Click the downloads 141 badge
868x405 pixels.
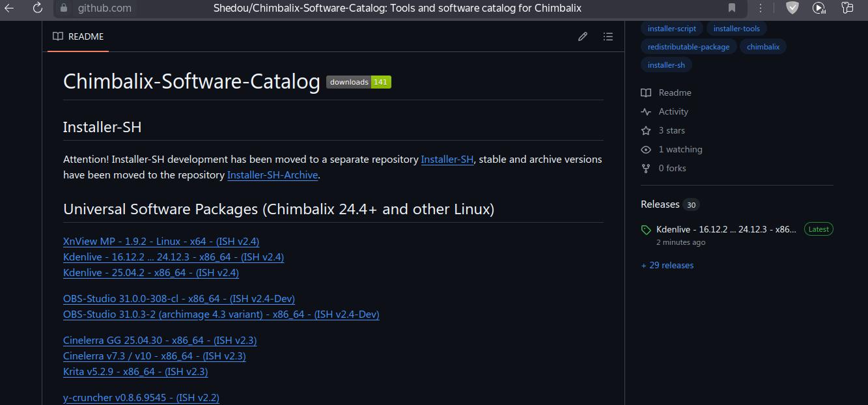tap(359, 82)
